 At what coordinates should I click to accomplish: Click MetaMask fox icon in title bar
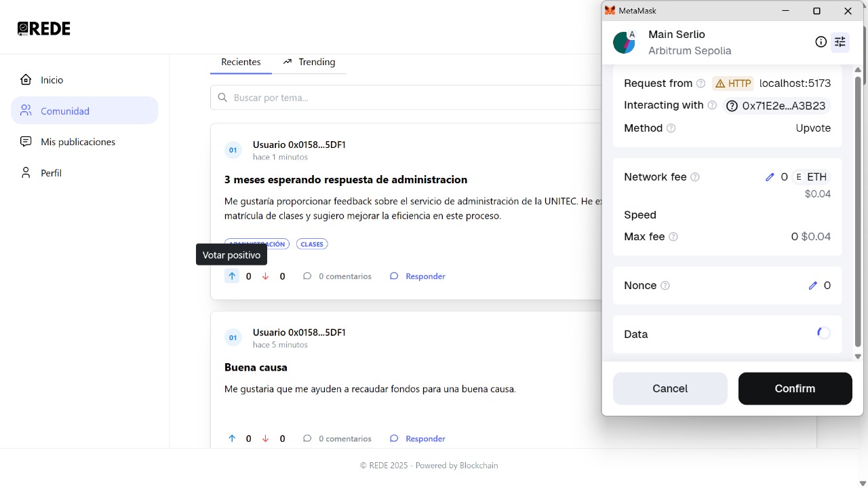click(610, 11)
